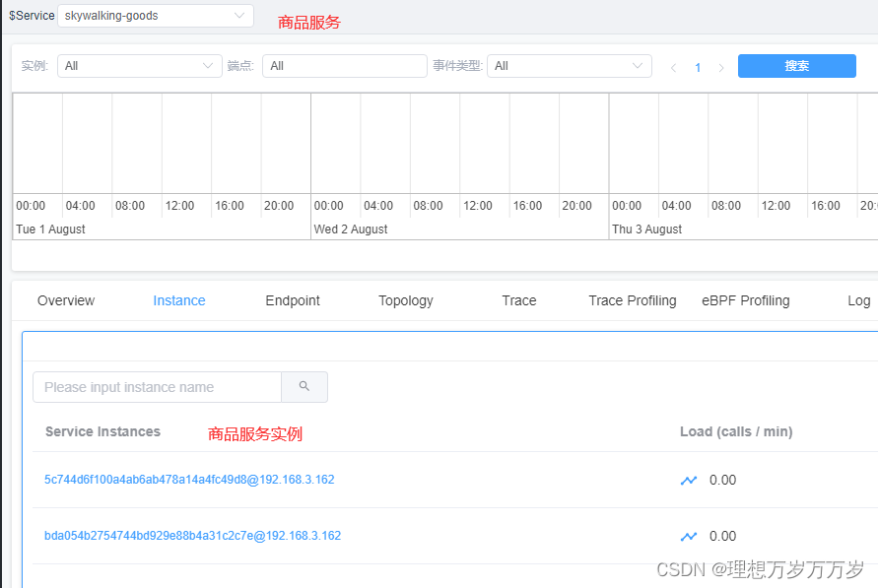Click the 0.00 load value for bda054b2 instance
Image resolution: width=878 pixels, height=588 pixels.
[x=723, y=536]
